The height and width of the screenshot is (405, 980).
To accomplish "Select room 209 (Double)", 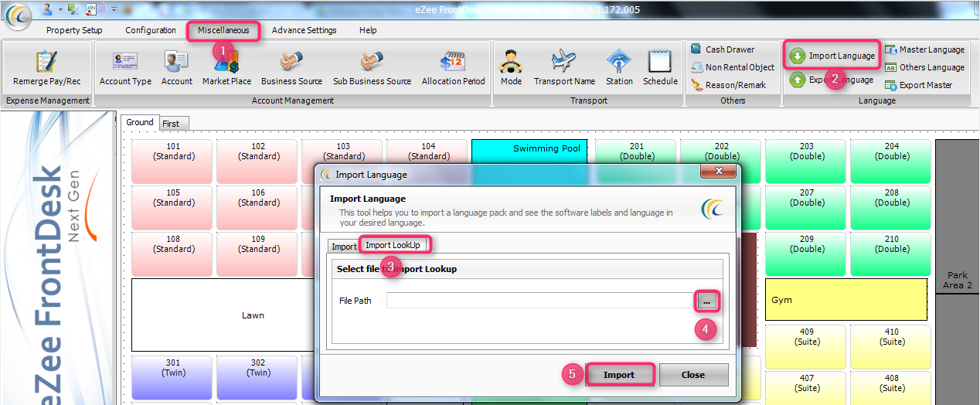I will point(807,254).
